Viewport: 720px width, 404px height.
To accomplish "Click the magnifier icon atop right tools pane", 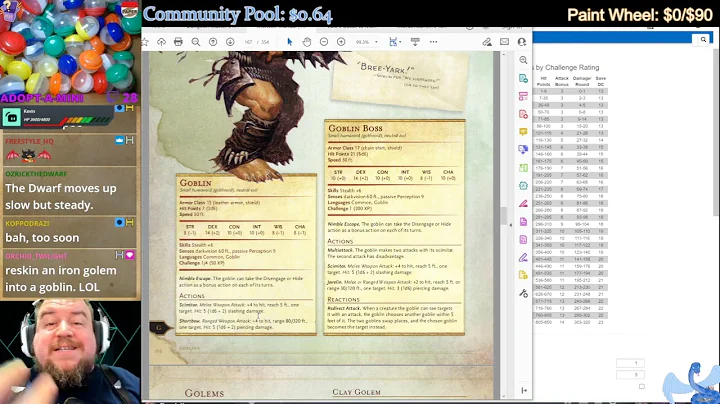I will pyautogui.click(x=523, y=60).
